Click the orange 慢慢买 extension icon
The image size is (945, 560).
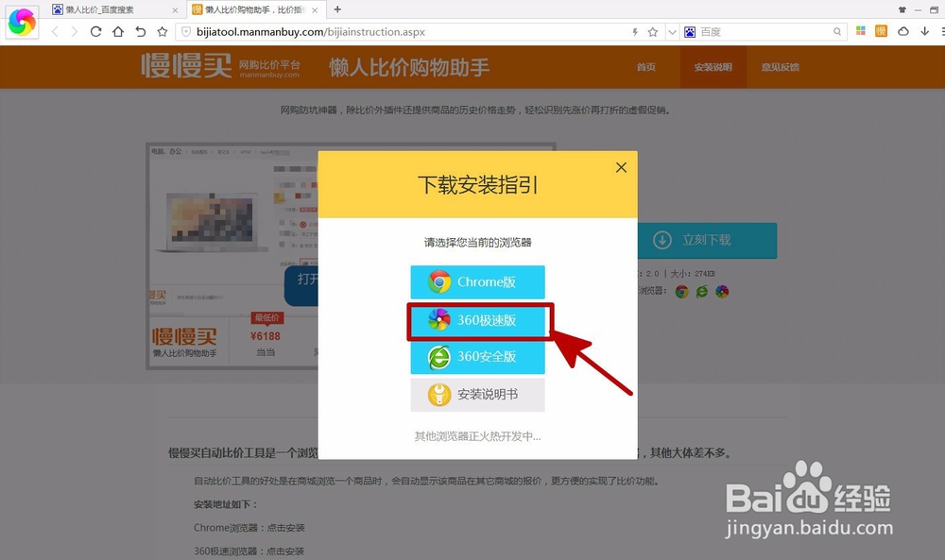[x=881, y=31]
